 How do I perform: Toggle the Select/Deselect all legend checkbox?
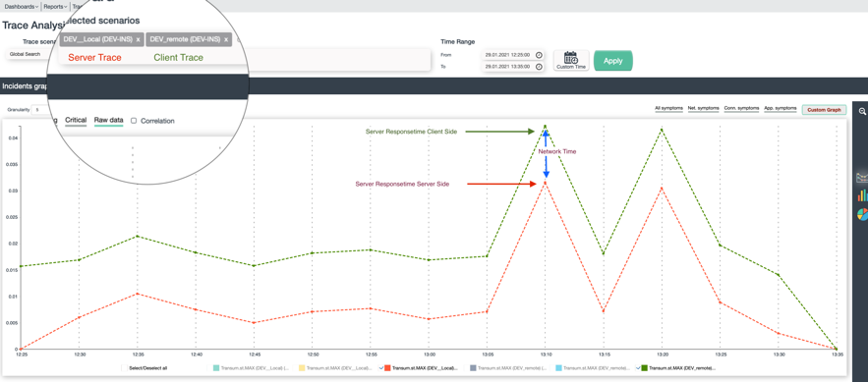click(124, 367)
